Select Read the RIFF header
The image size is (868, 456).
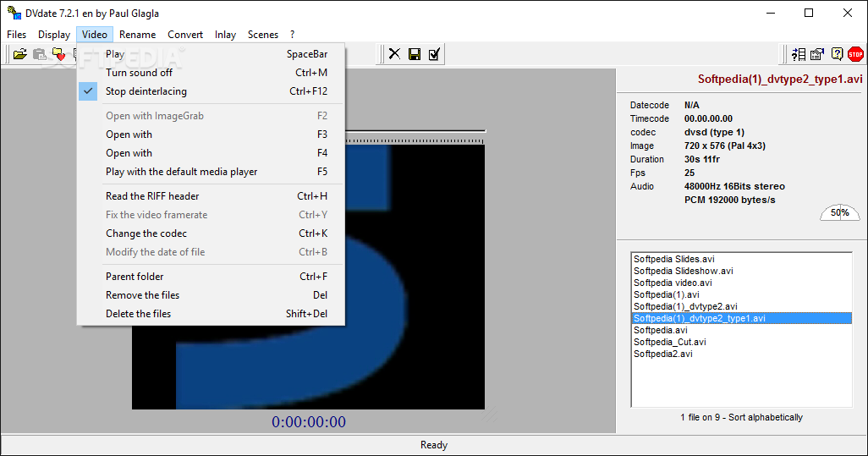pyautogui.click(x=211, y=196)
